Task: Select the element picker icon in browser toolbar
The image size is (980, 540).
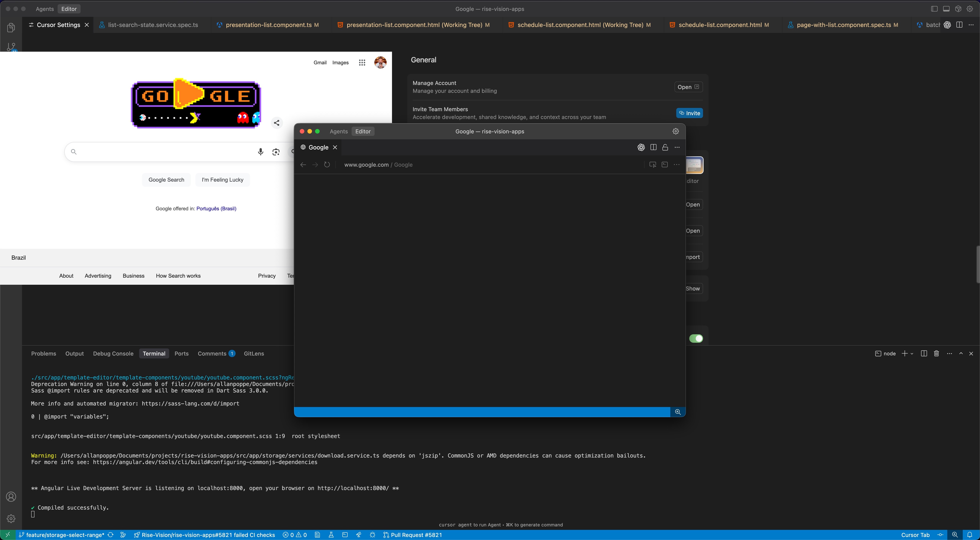Action: (653, 165)
